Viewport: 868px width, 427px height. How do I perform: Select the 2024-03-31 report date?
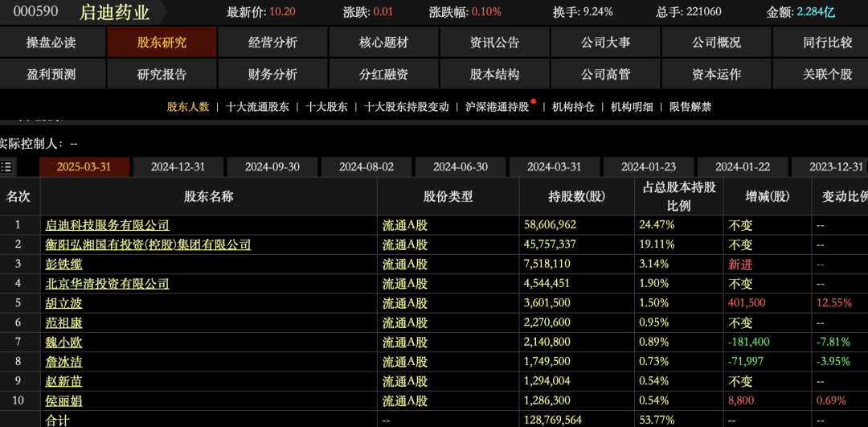click(554, 166)
